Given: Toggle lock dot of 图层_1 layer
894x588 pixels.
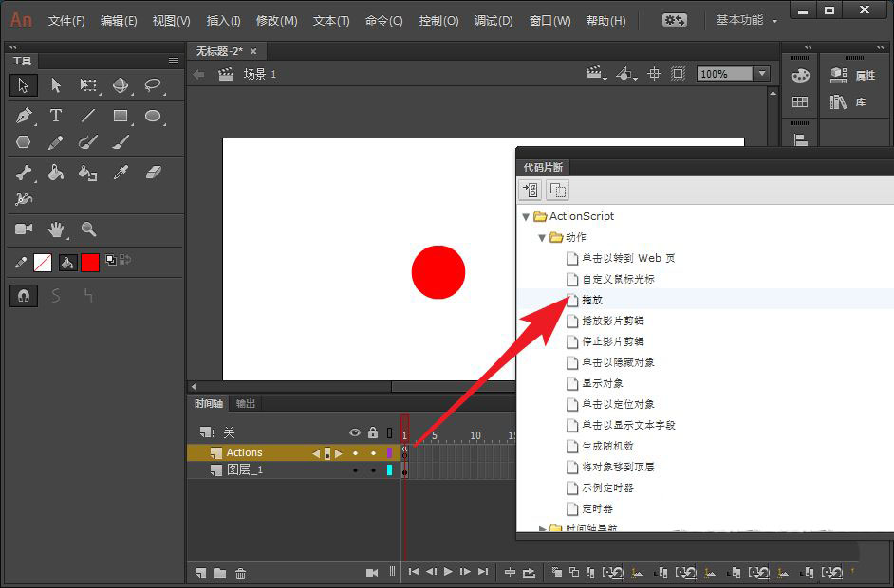Looking at the screenshot, I should coord(374,470).
